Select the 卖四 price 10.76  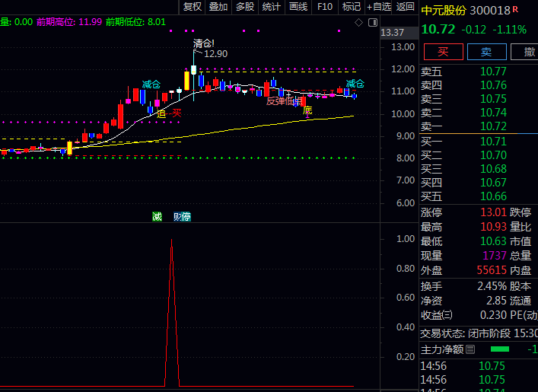coord(493,85)
